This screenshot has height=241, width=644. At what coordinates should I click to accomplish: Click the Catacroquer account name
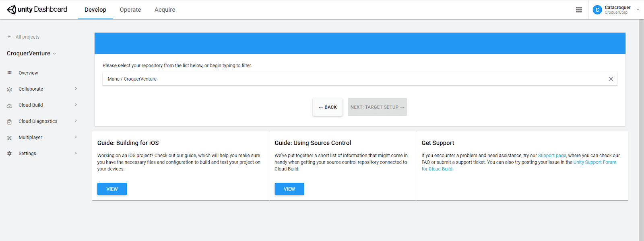[617, 7]
